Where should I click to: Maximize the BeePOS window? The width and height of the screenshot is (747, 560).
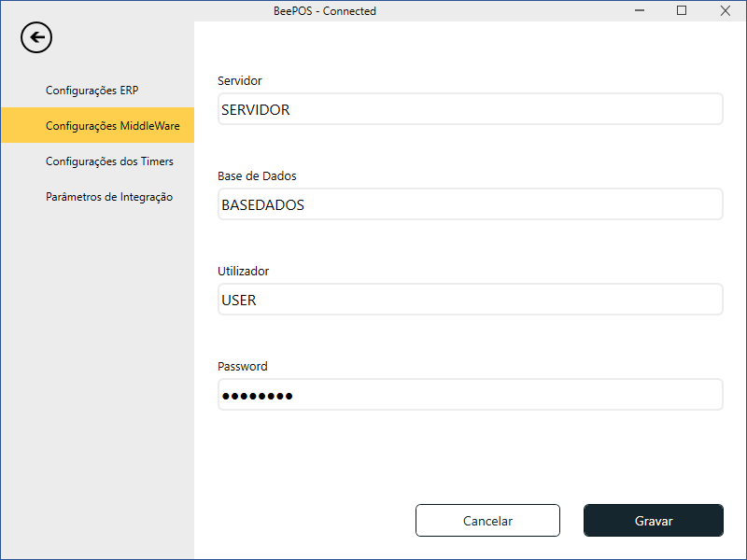682,11
